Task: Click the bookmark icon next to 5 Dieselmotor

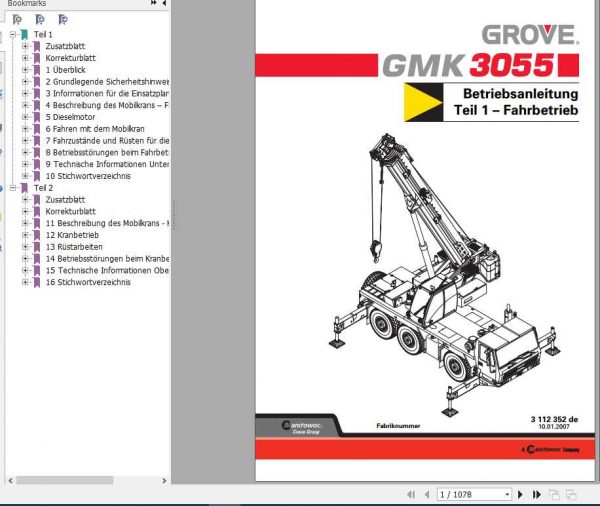Action: coord(37,117)
